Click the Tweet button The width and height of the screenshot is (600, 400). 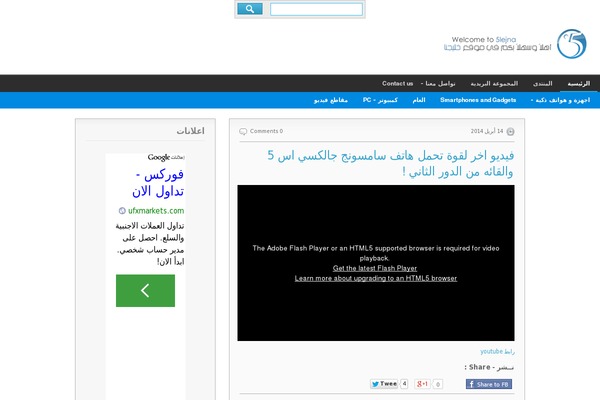[x=384, y=384]
